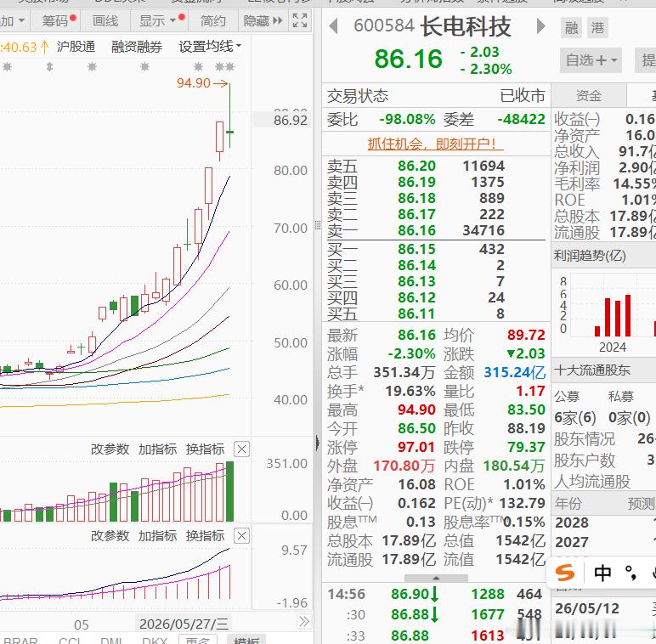The height and width of the screenshot is (644, 656).
Task: Click the 融资融券 label
Action: [137, 47]
